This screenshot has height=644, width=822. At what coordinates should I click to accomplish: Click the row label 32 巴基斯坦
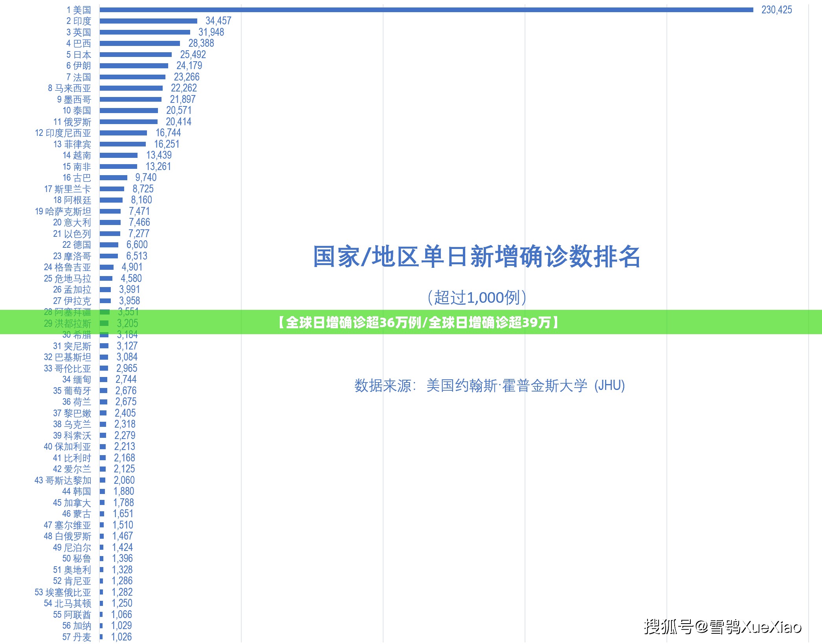tap(68, 357)
